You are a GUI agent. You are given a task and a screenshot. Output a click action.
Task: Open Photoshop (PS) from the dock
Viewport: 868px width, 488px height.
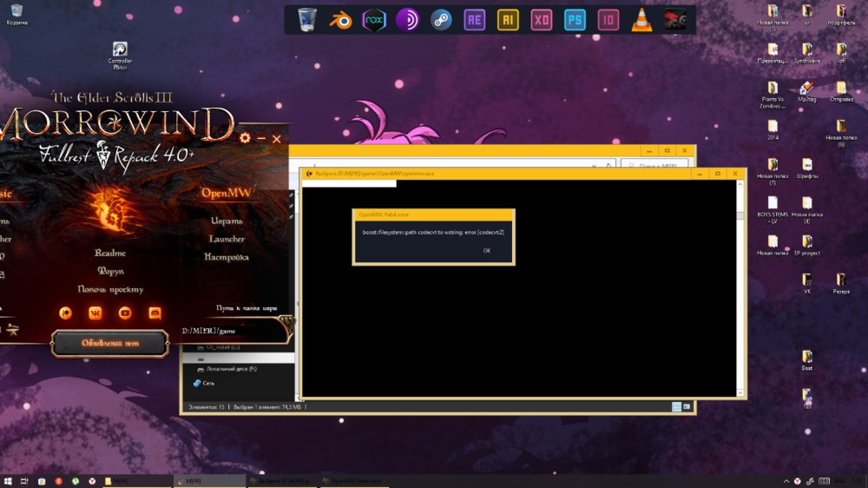click(x=575, y=20)
